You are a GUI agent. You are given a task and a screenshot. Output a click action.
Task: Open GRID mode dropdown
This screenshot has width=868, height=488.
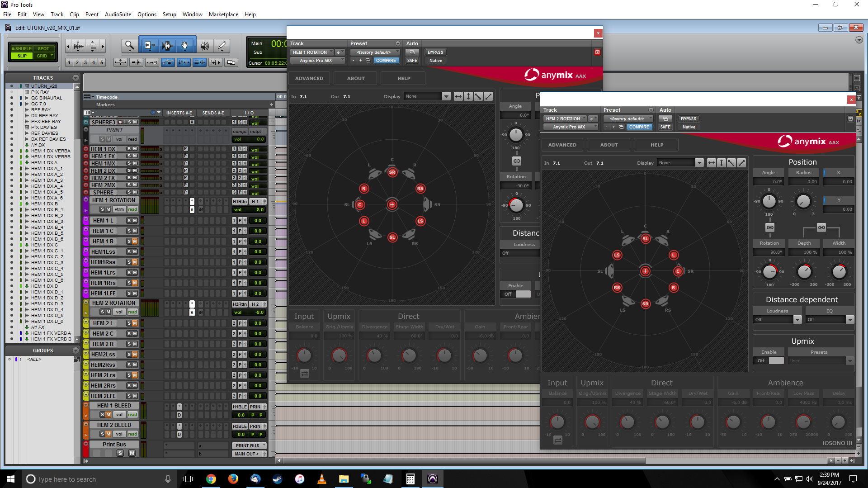(44, 56)
